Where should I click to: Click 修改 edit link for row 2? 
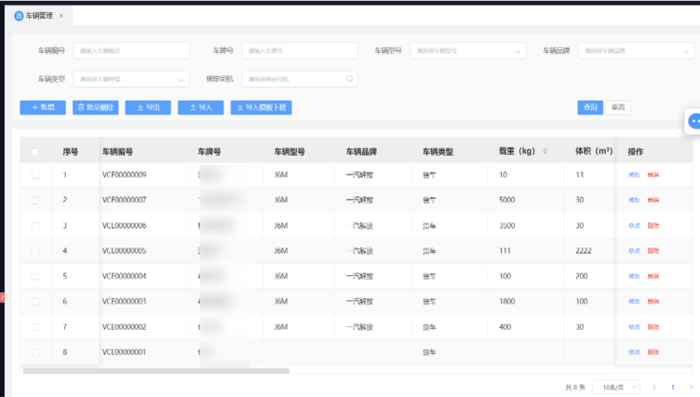click(x=634, y=200)
